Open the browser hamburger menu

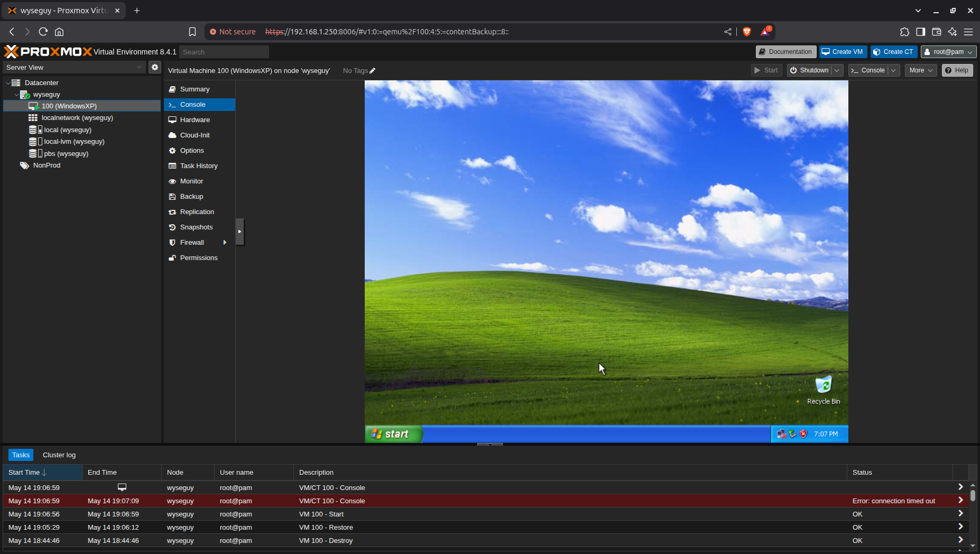click(x=968, y=32)
